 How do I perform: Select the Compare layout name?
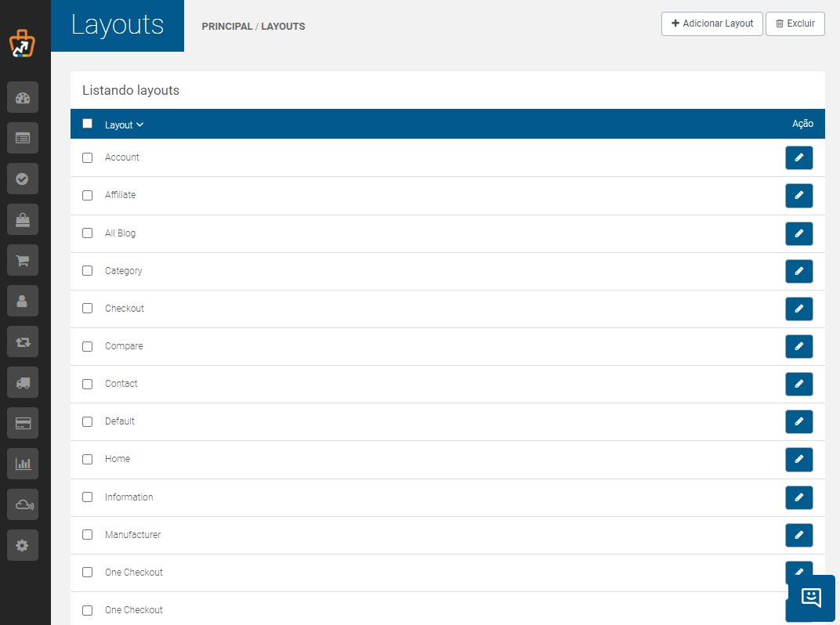pos(124,346)
